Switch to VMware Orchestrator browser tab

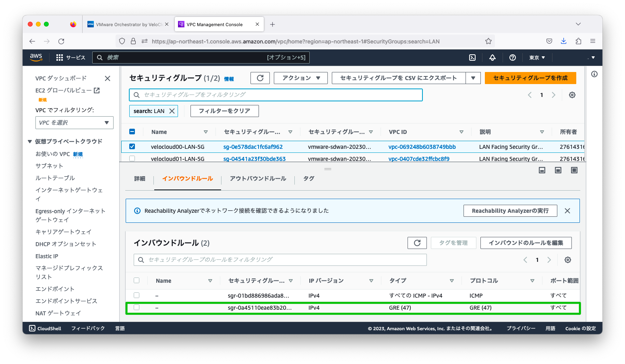click(128, 25)
